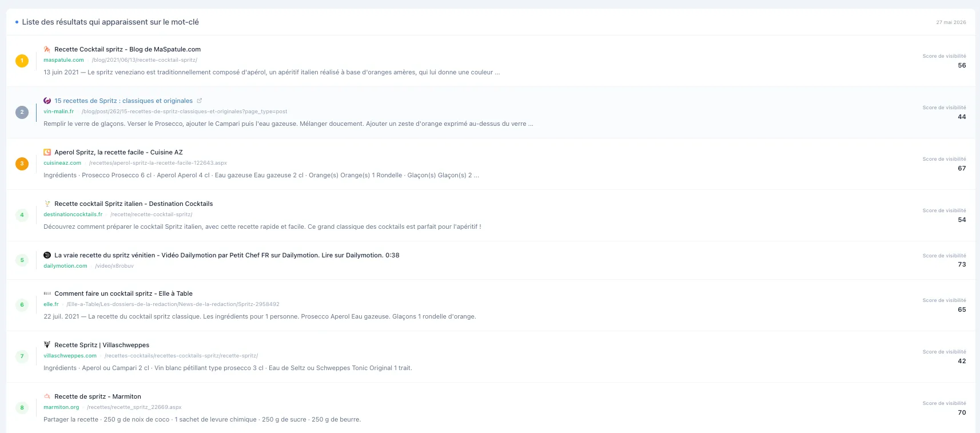Click URL path '/recettes/aperol-spritz-la-recette-facile-122643.aspx'

coord(158,163)
